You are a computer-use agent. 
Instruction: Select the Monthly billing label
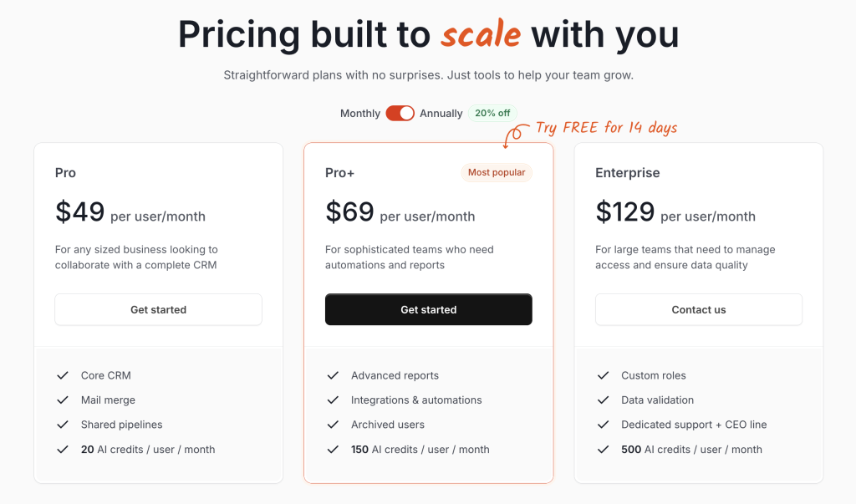[360, 114]
